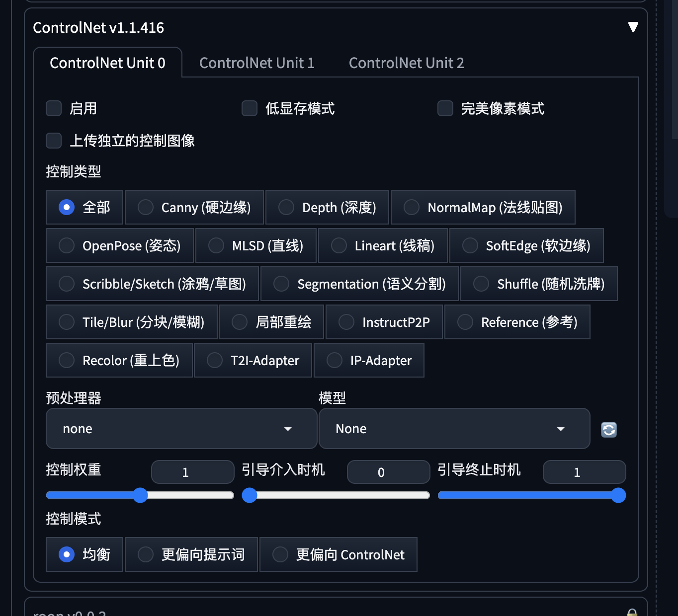This screenshot has width=678, height=616.
Task: Select 更偏向提示词 control mode
Action: click(146, 554)
